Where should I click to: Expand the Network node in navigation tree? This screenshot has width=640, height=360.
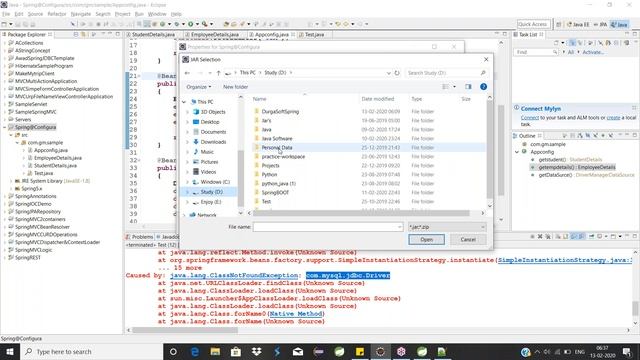coord(184,215)
